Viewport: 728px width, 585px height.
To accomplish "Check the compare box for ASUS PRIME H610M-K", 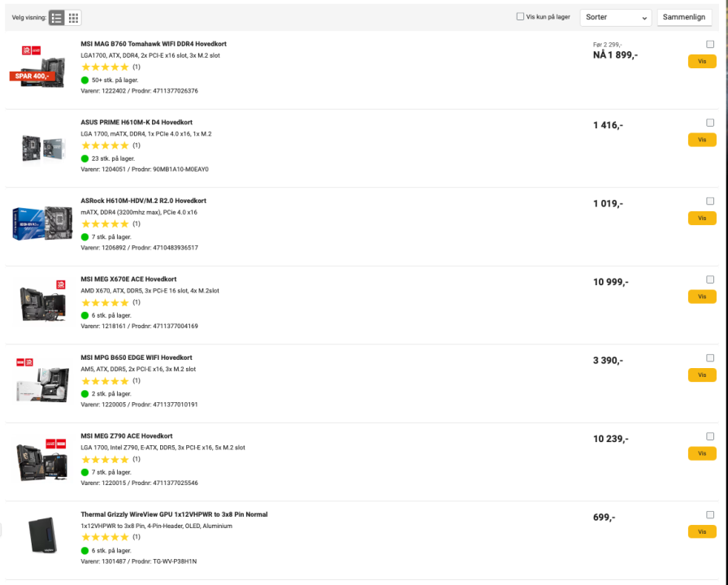I will (710, 123).
